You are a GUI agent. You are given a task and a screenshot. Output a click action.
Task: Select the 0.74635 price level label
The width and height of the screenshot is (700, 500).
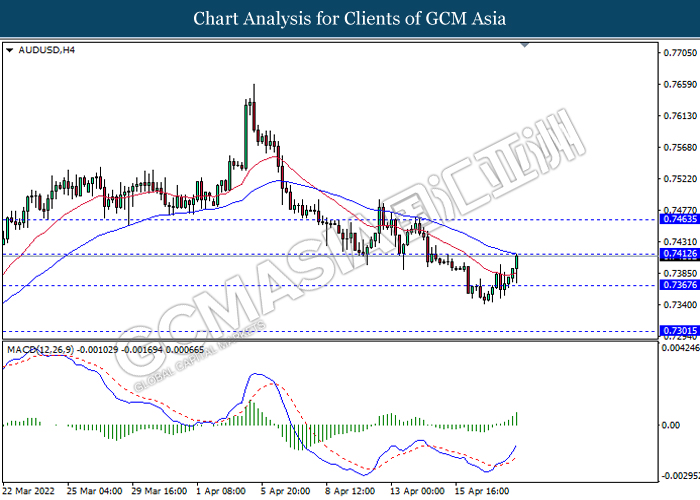tap(679, 219)
